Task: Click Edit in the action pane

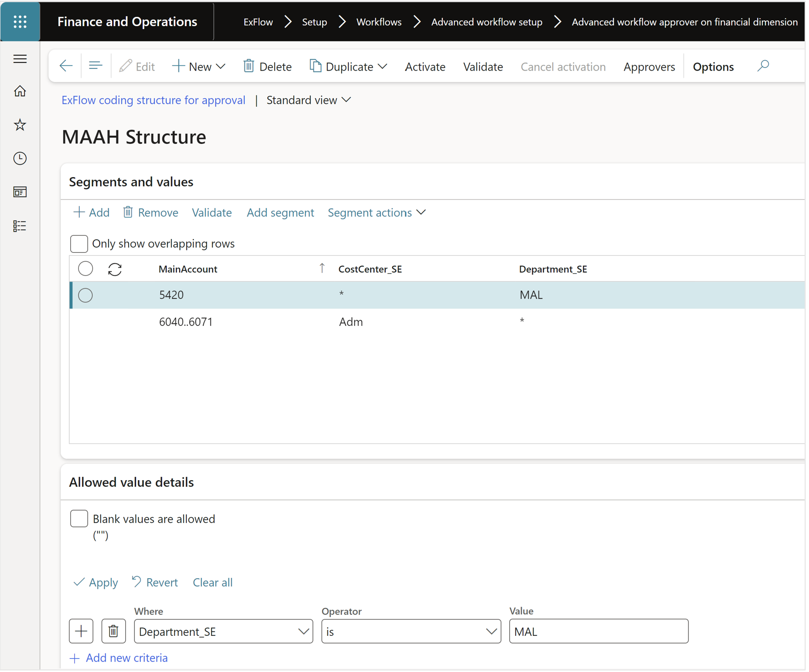Action: (137, 66)
